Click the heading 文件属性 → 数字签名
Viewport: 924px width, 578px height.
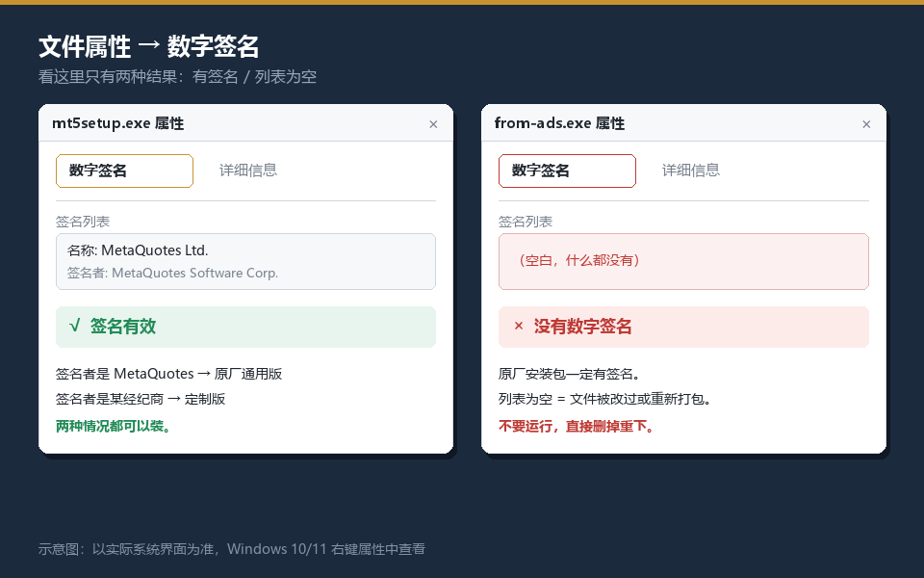click(x=148, y=46)
